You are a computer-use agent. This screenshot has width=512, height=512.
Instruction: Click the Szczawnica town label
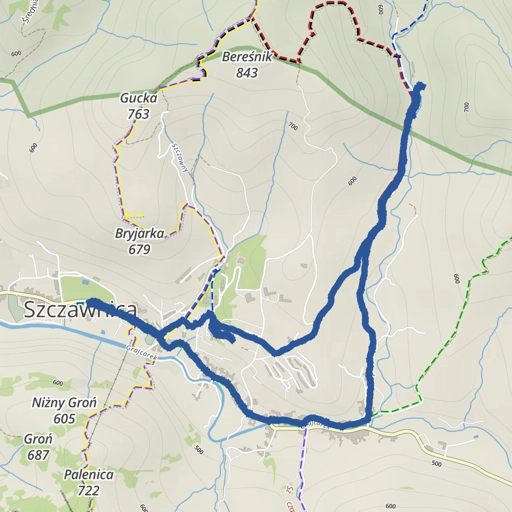point(80,310)
